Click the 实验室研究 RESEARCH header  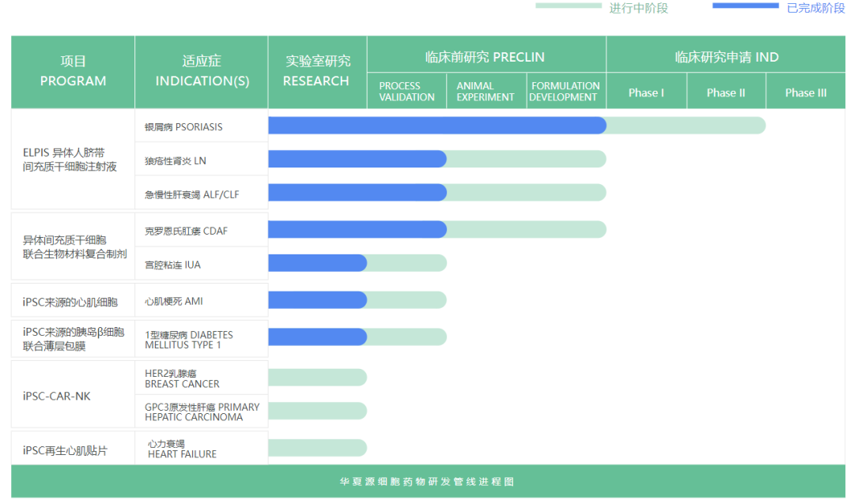(317, 71)
